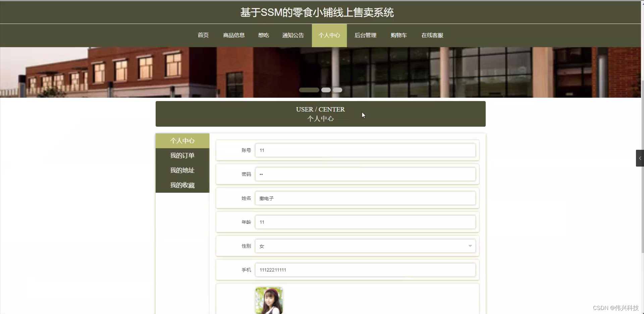Screen dimensions: 644x314
Task: Open the 我的订单 orders section
Action: pos(182,155)
